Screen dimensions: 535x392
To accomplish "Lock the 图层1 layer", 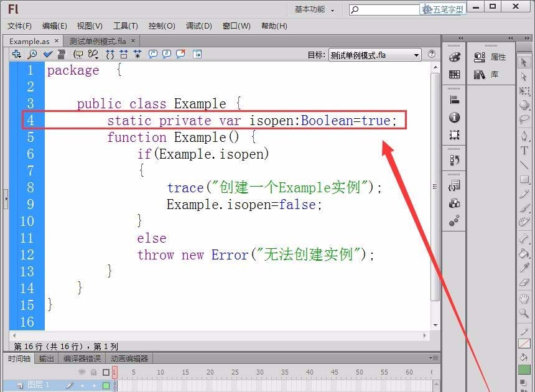I will (93, 385).
